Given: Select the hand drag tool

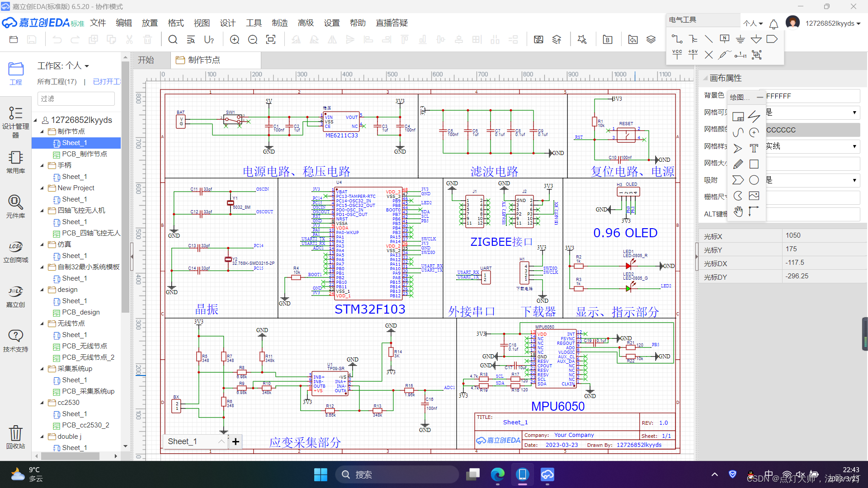Looking at the screenshot, I should tap(738, 211).
